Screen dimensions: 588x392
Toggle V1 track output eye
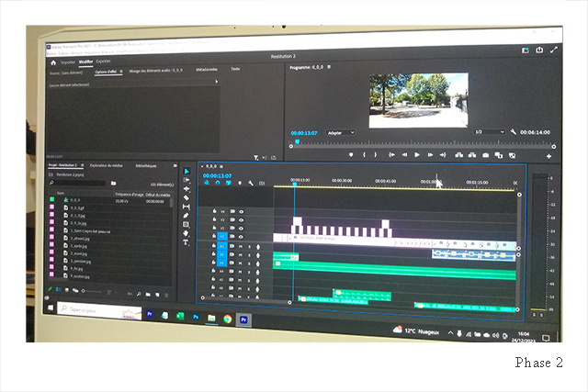point(241,237)
